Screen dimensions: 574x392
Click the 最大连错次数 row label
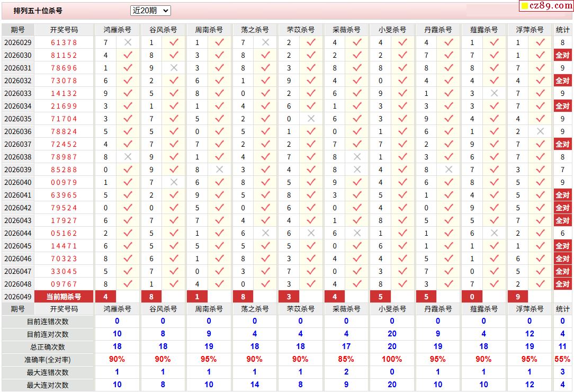tap(48, 372)
